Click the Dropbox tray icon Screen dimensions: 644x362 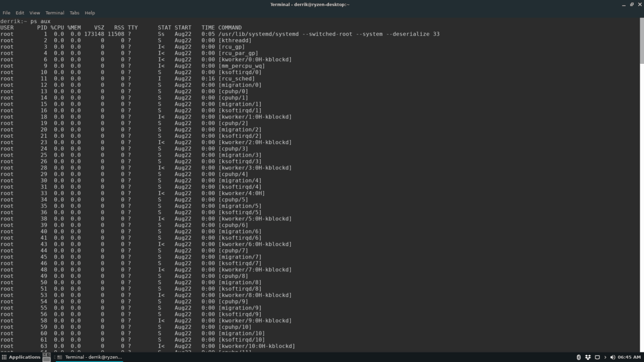(x=588, y=357)
